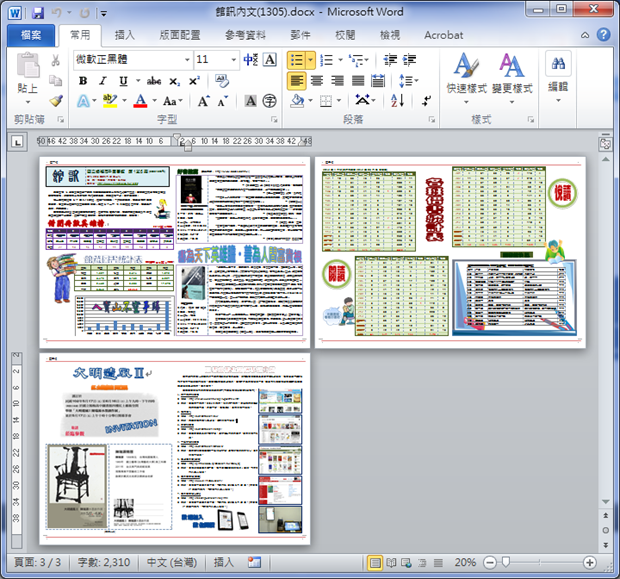The height and width of the screenshot is (579, 620).
Task: Open the font size dropdown
Action: [233, 60]
